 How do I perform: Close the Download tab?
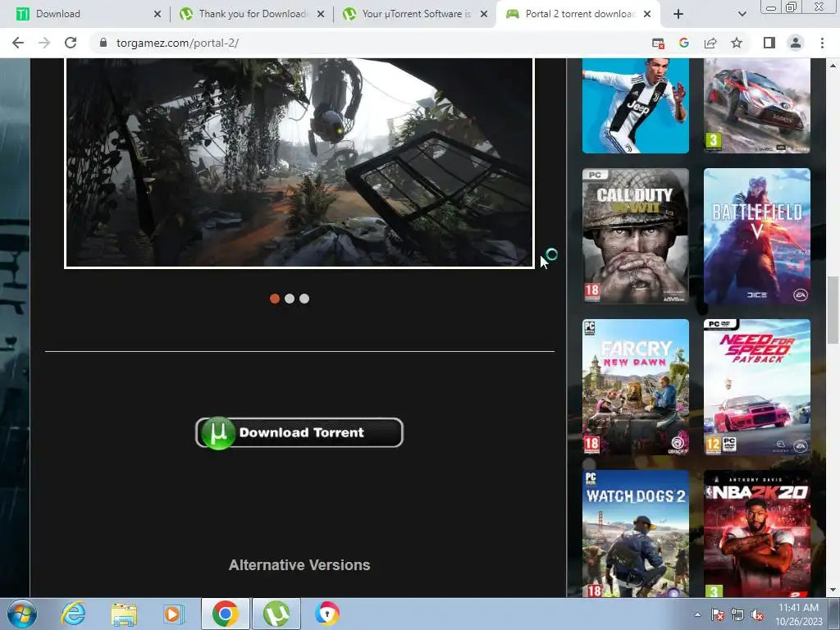[x=157, y=14]
